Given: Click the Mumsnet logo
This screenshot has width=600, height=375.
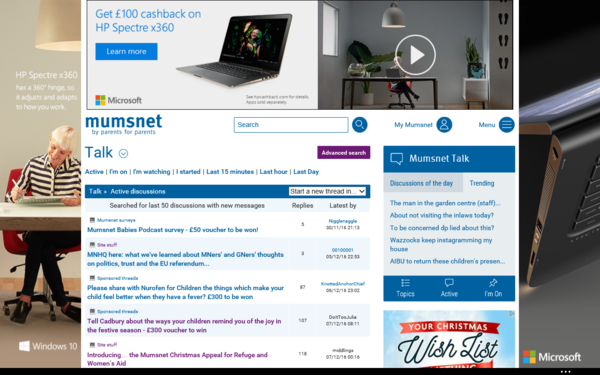Looking at the screenshot, I should (124, 124).
